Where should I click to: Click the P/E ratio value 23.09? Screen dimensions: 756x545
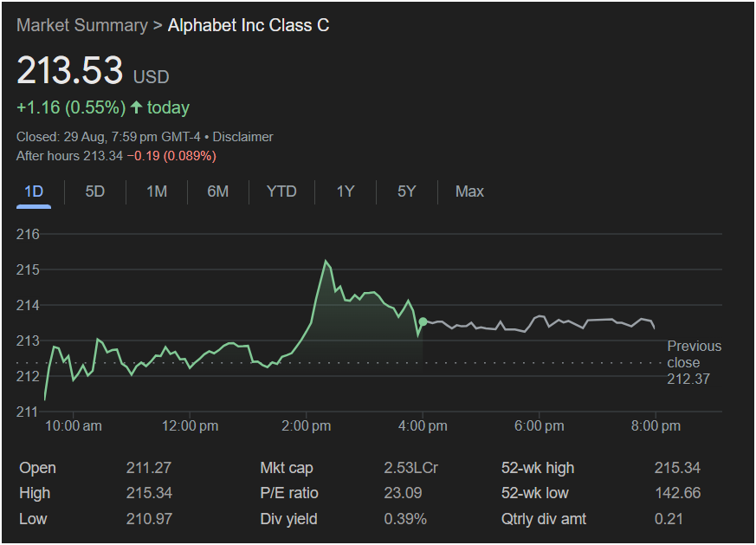click(x=402, y=493)
